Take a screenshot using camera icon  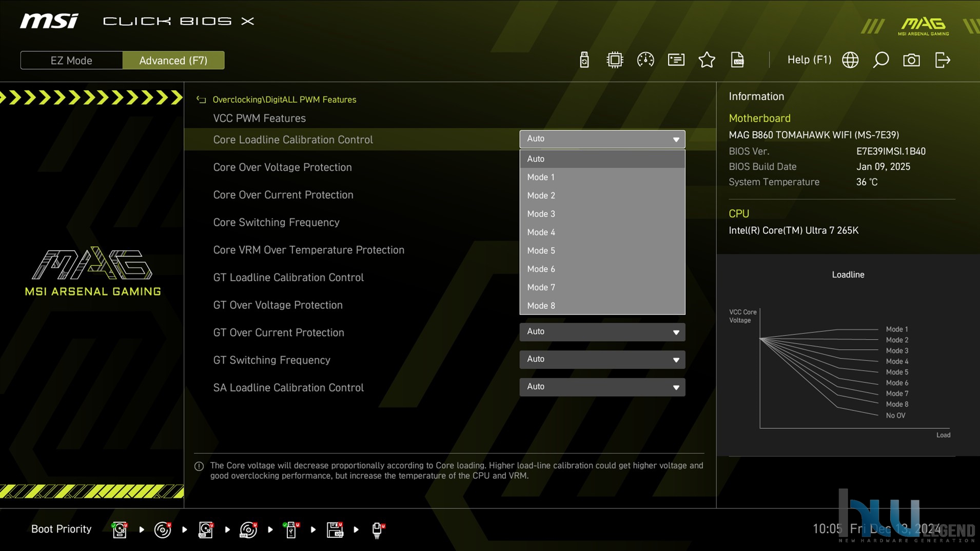[x=912, y=60]
